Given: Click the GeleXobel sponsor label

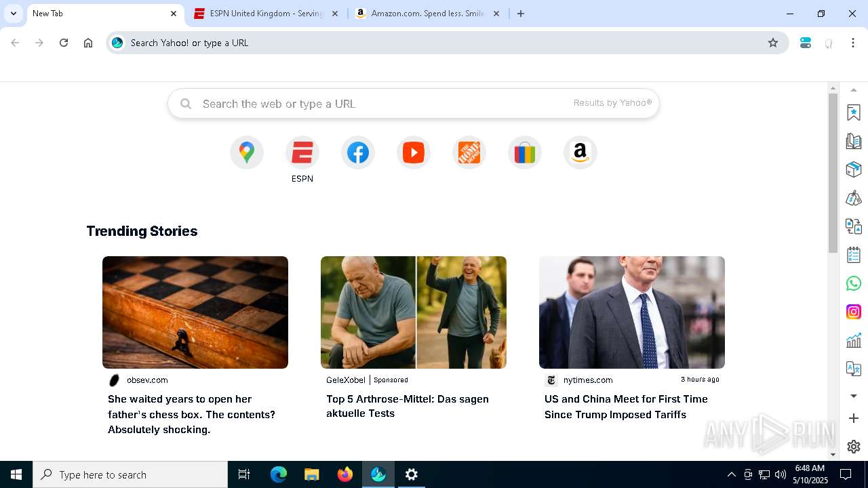Looking at the screenshot, I should (x=346, y=380).
